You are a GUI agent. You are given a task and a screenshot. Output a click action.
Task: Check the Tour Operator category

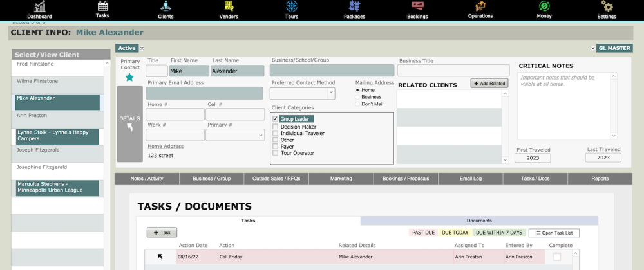point(275,153)
